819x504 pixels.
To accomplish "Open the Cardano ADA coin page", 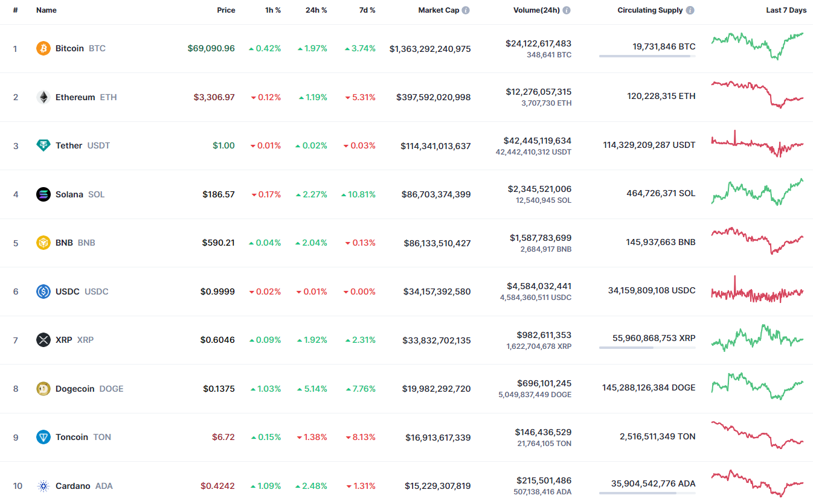I will tap(73, 486).
